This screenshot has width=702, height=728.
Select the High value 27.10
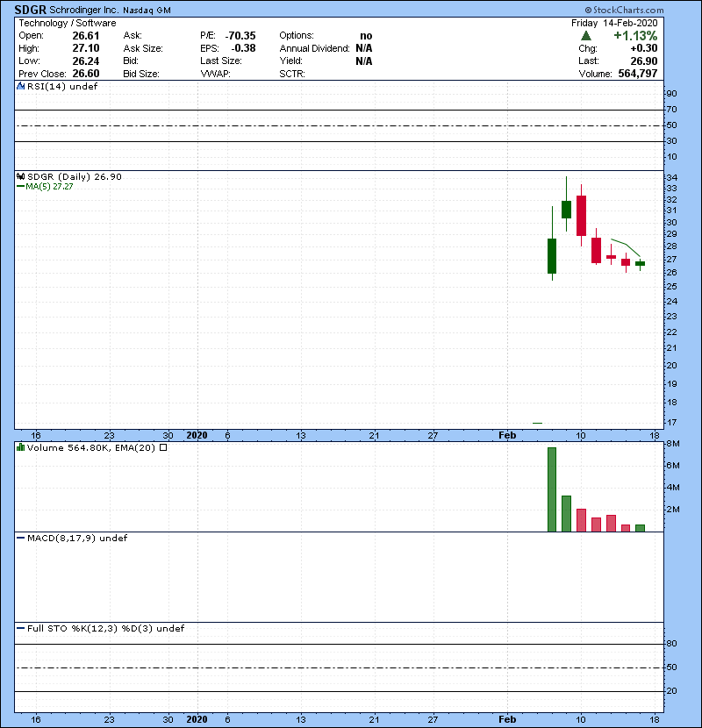pos(86,48)
